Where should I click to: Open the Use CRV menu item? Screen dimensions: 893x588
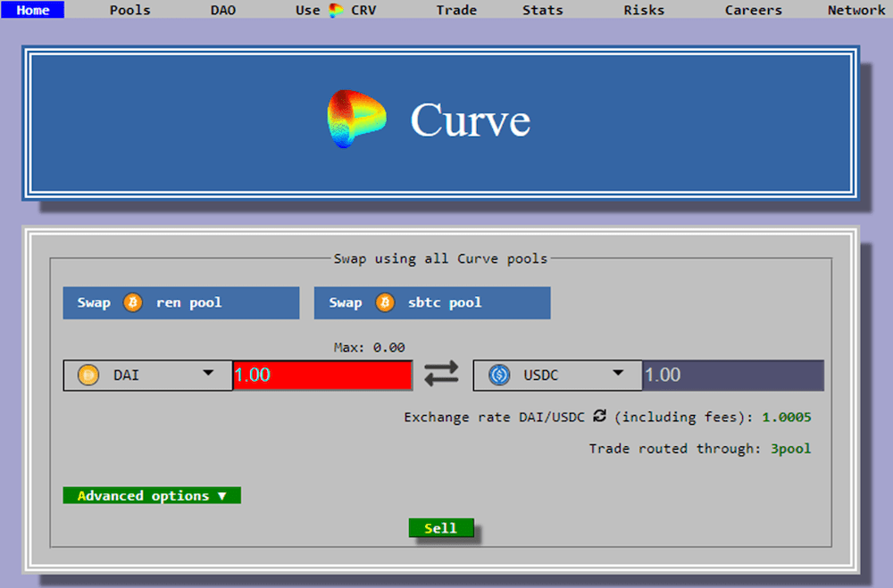[x=336, y=10]
